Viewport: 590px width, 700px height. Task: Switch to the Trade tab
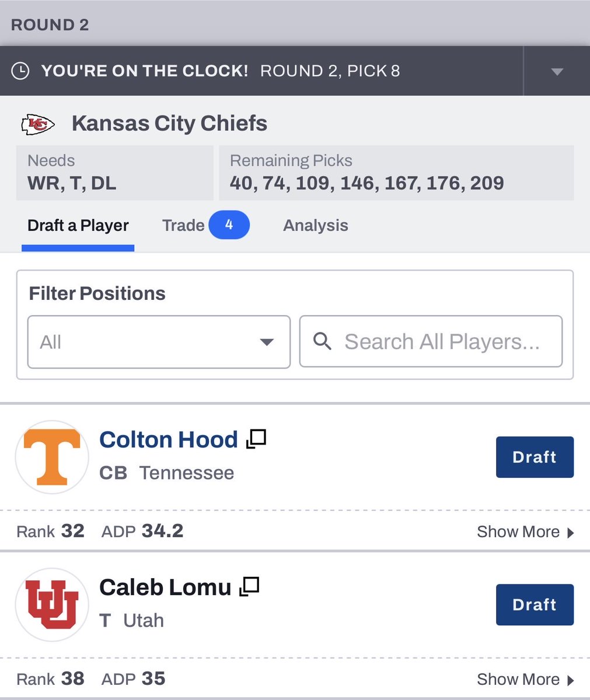(183, 226)
